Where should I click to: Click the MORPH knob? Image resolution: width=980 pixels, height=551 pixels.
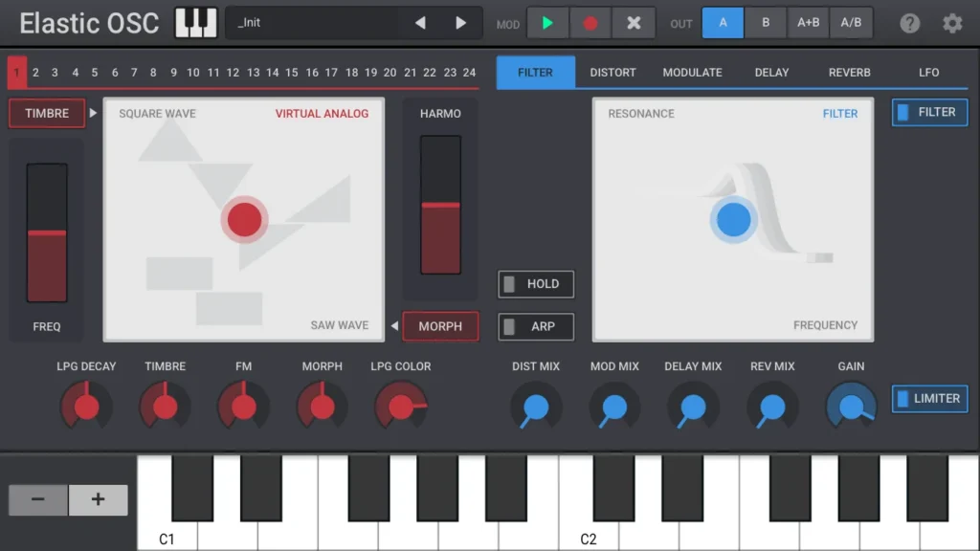coord(323,407)
